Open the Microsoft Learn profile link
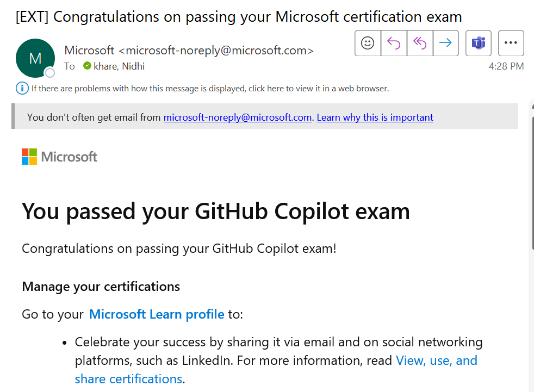 pos(157,314)
